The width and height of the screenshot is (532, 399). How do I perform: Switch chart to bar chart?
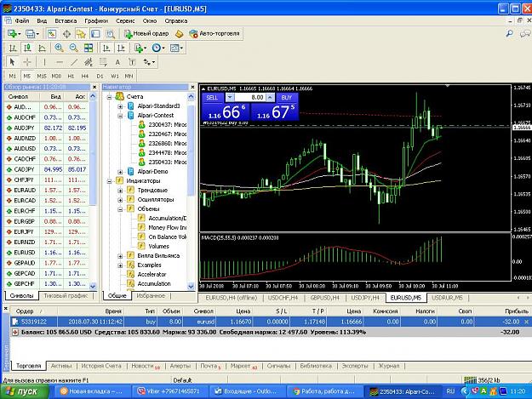[13, 48]
